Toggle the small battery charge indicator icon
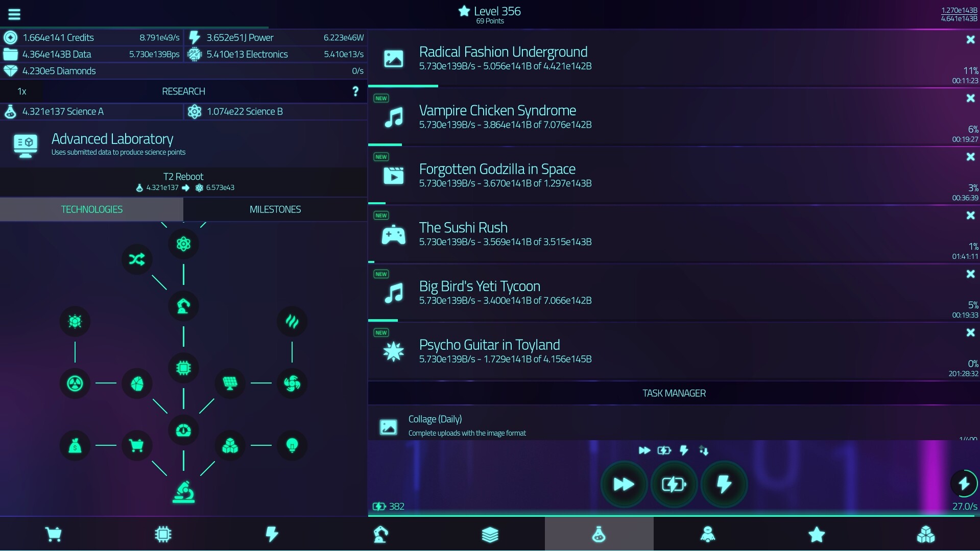This screenshot has width=980, height=551. coord(664,450)
